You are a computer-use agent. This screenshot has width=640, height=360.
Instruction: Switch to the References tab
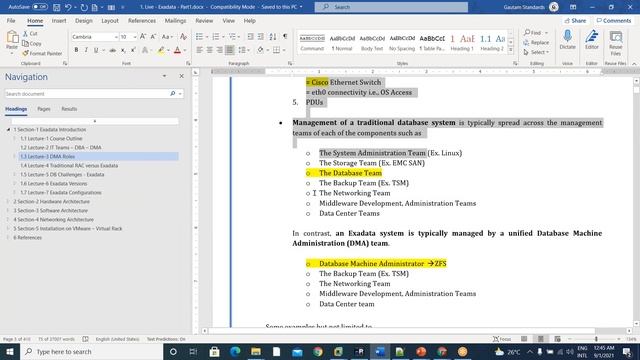(142, 20)
